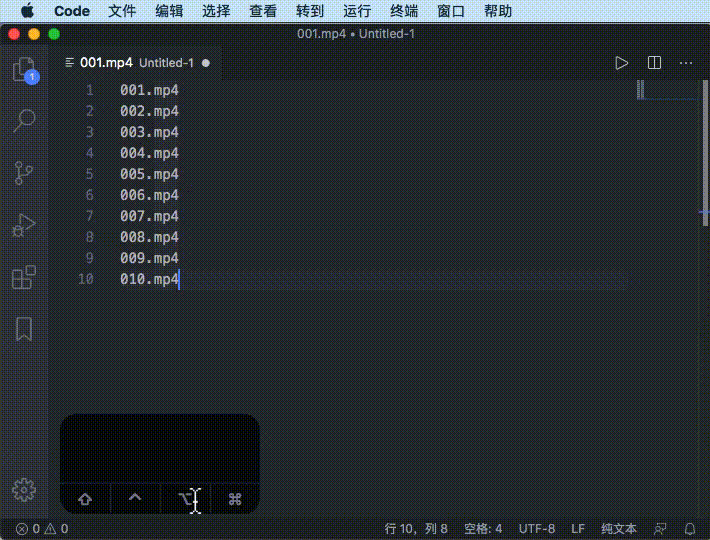710x540 pixels.
Task: Click the feedback icon in status bar
Action: click(660, 529)
